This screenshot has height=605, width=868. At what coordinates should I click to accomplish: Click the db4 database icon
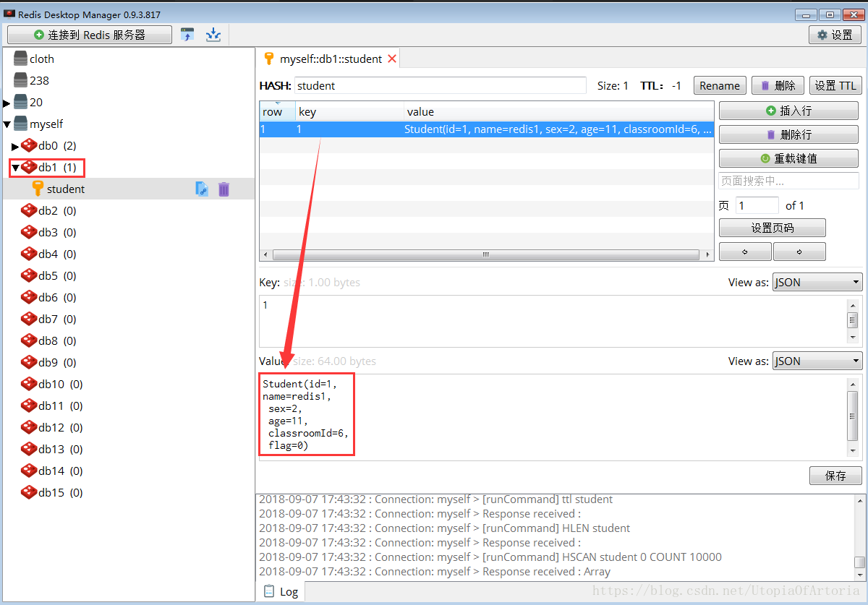click(x=29, y=254)
